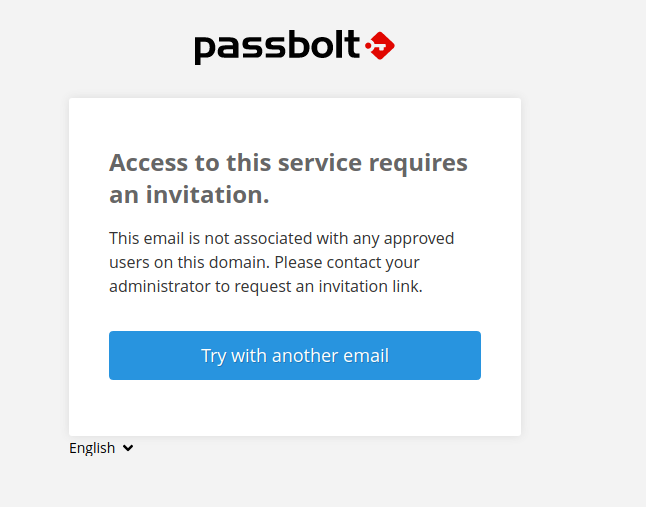646x507 pixels.
Task: Click the 'requires an invitation' heading
Action: 288,178
